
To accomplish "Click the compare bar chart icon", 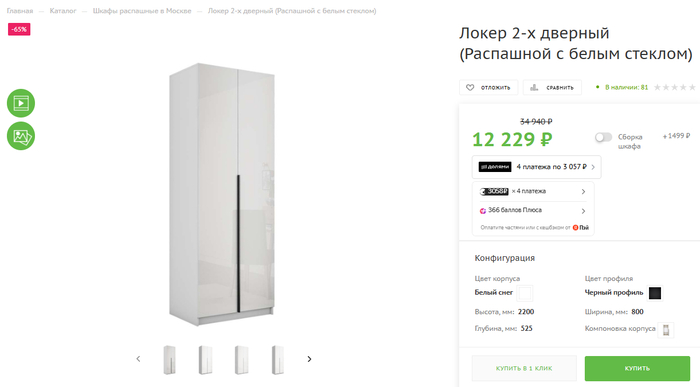I will 534,87.
